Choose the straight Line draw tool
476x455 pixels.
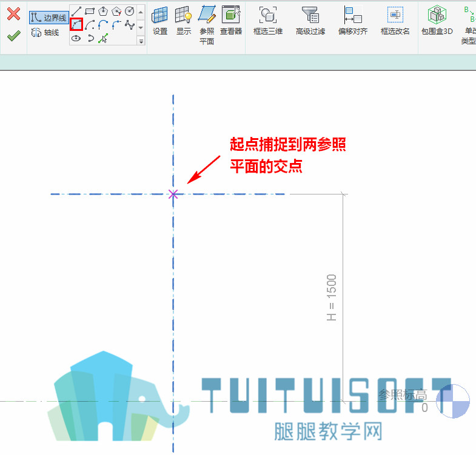click(76, 12)
